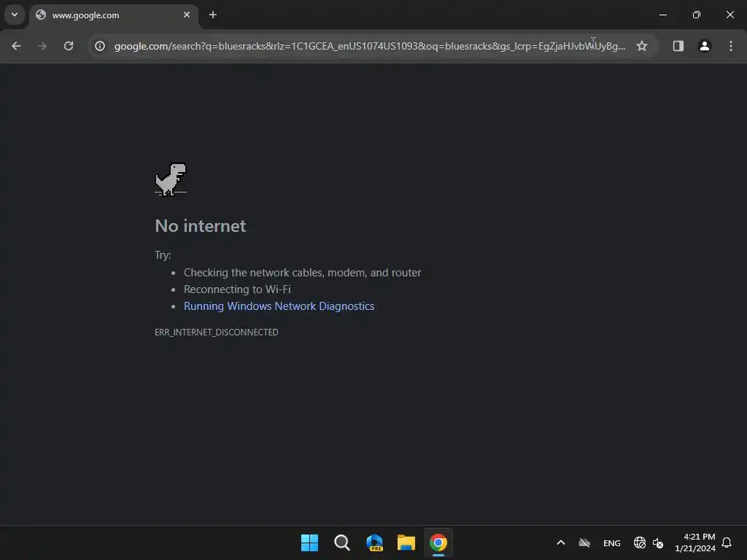Open notifications bell icon
Screen dimensions: 747x560
point(727,542)
